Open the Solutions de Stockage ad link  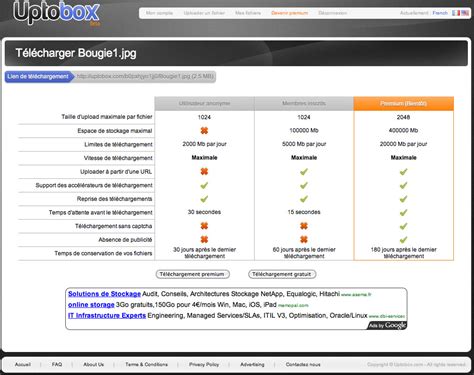pos(104,294)
